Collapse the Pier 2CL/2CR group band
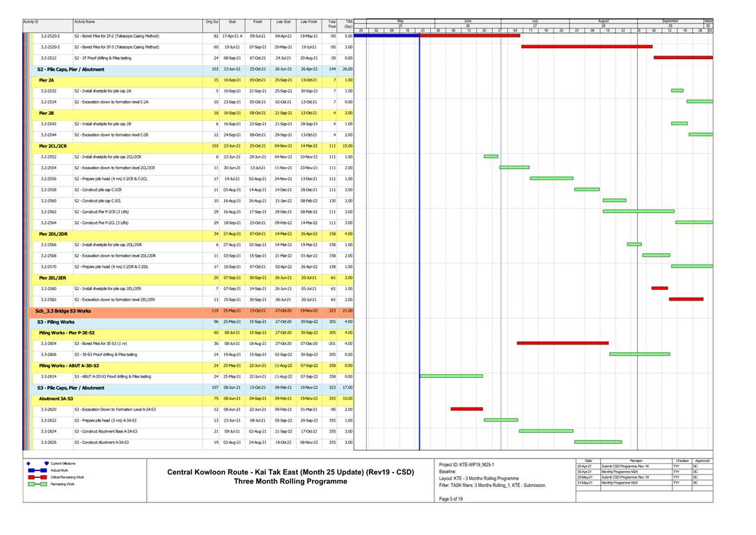The width and height of the screenshot is (756, 535). click(53, 146)
